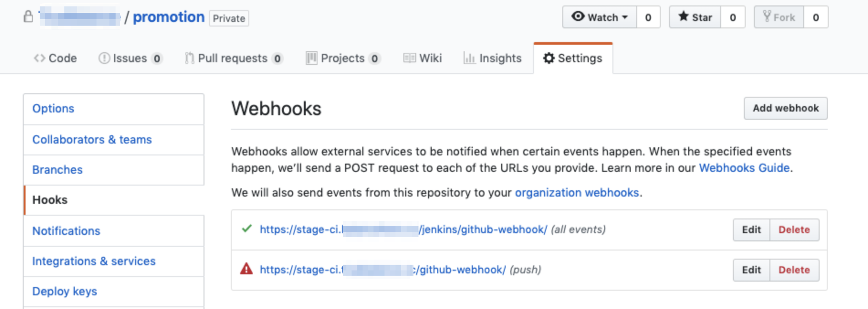Click the Projects board icon
868x309 pixels.
pyautogui.click(x=311, y=58)
